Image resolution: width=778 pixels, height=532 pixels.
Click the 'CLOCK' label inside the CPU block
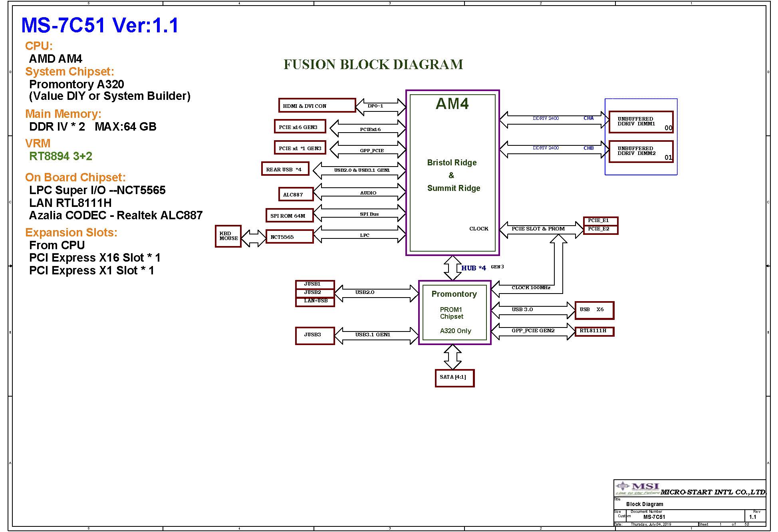tap(478, 228)
